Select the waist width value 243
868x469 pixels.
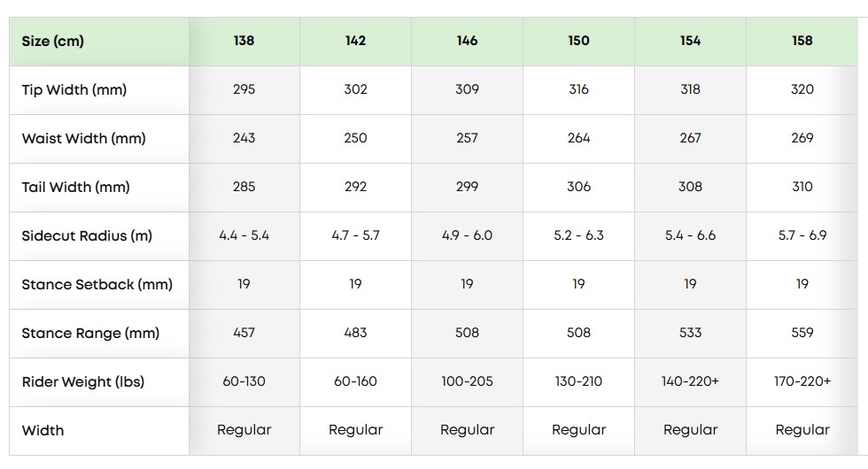pyautogui.click(x=244, y=138)
